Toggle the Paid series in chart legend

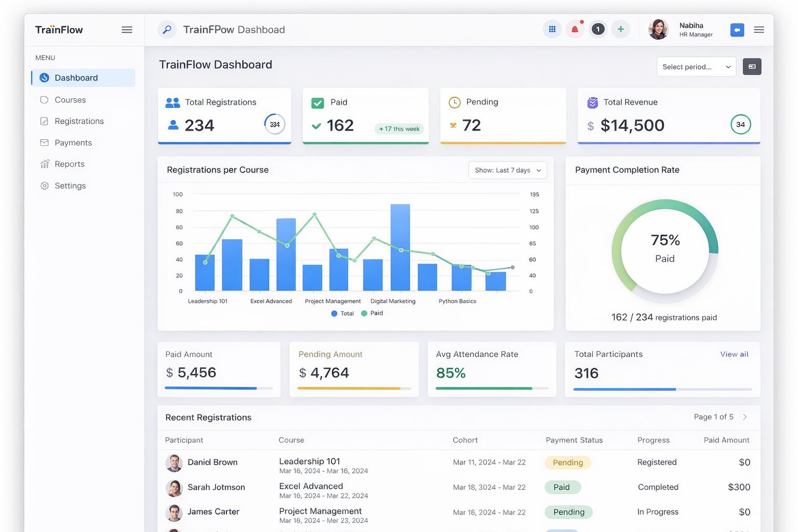[x=373, y=313]
